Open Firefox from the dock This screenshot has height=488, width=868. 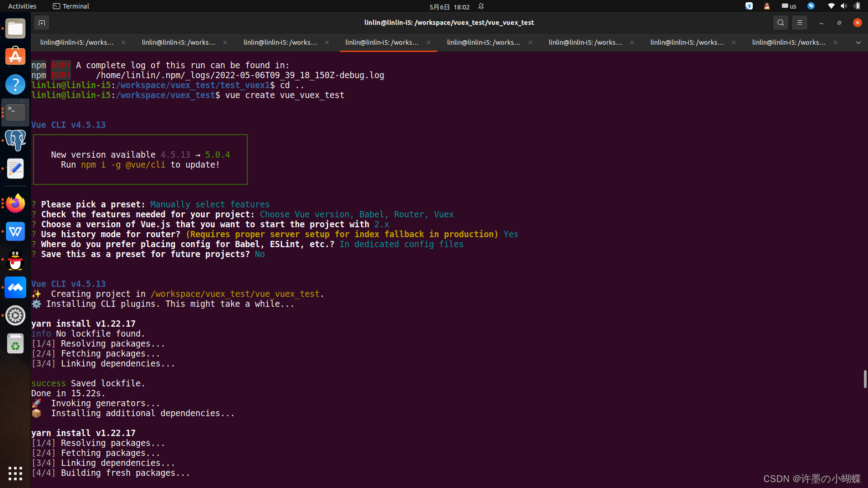point(15,203)
